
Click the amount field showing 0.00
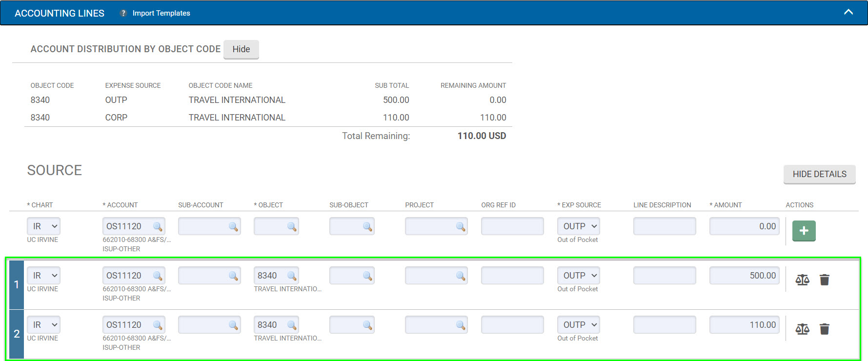745,226
